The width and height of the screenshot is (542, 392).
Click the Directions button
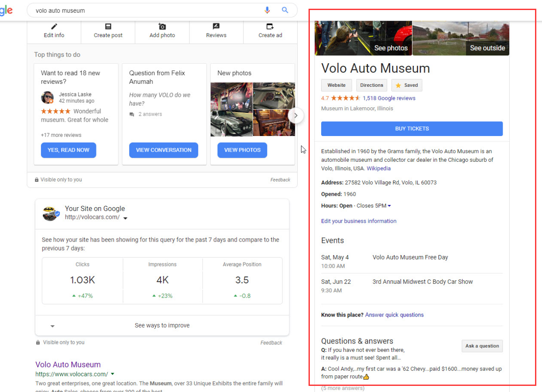(372, 85)
